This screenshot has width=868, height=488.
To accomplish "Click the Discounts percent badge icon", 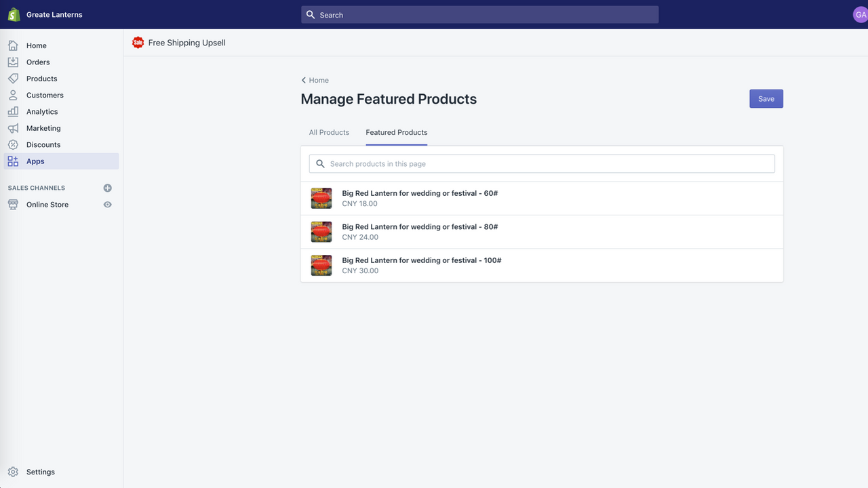I will click(13, 144).
